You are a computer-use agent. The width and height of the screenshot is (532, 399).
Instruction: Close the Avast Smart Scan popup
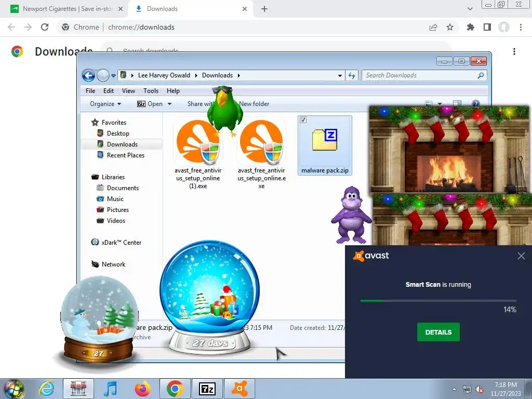[521, 256]
